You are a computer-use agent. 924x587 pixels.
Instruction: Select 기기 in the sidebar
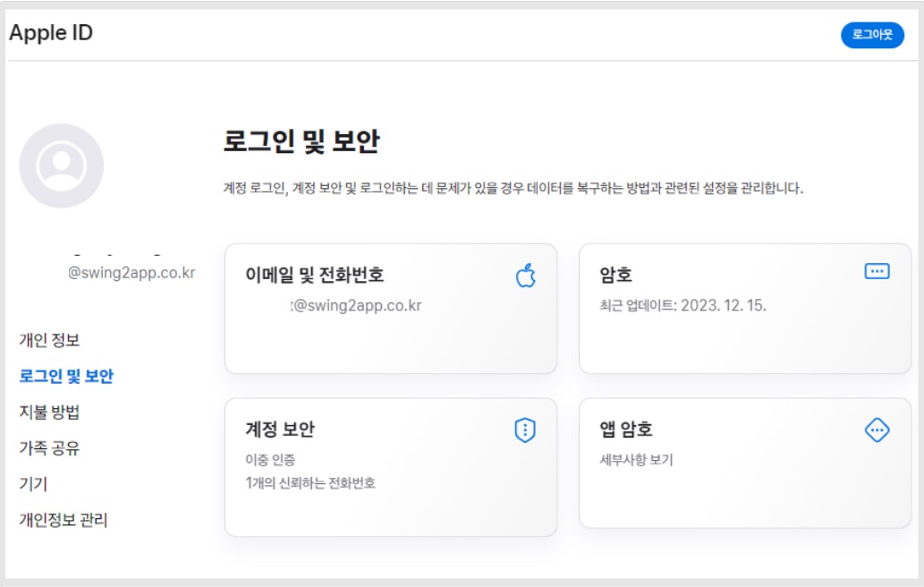[x=33, y=484]
